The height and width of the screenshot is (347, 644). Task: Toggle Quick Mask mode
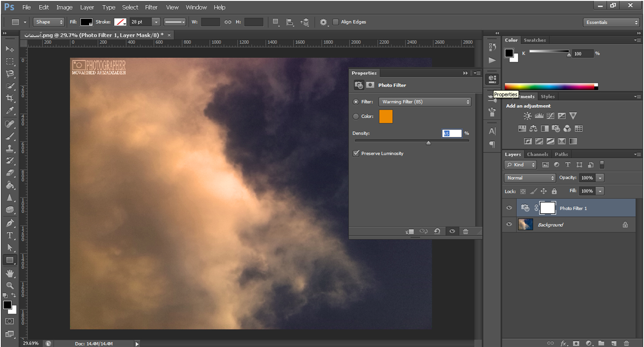10,321
